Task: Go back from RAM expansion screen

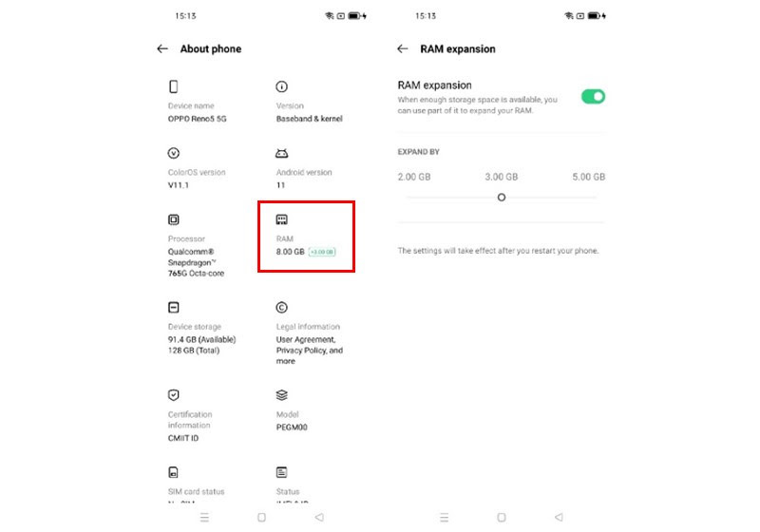Action: pyautogui.click(x=402, y=49)
